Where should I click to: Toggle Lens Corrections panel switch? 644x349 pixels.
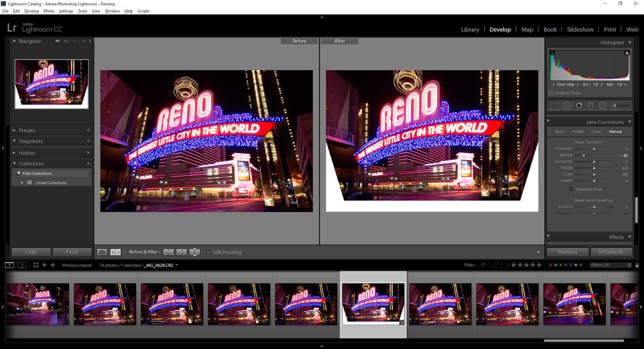tap(548, 121)
